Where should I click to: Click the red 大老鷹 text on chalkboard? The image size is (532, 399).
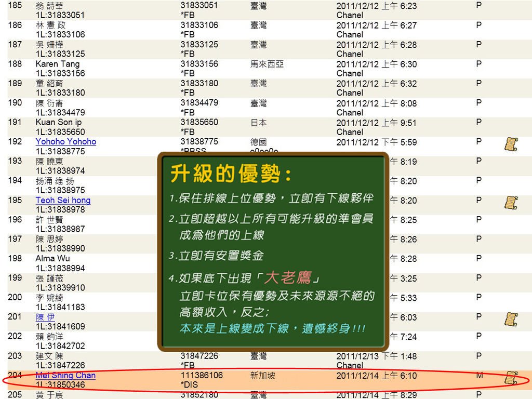tap(288, 277)
